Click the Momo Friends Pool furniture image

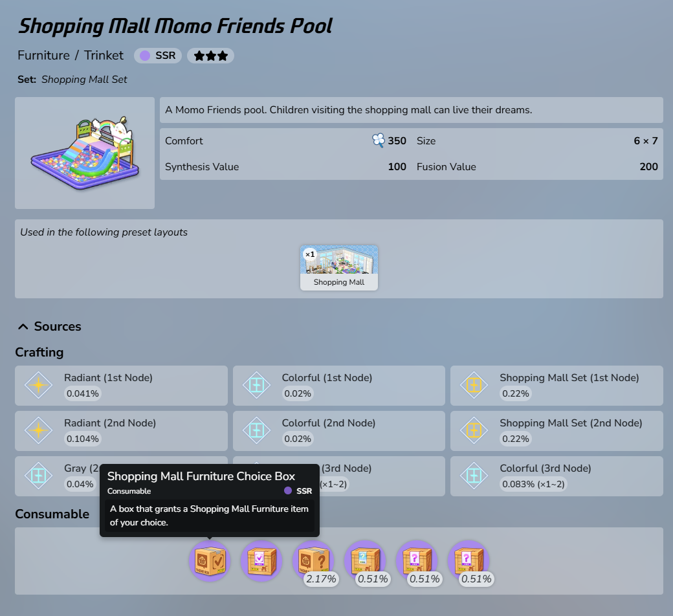[x=85, y=153]
